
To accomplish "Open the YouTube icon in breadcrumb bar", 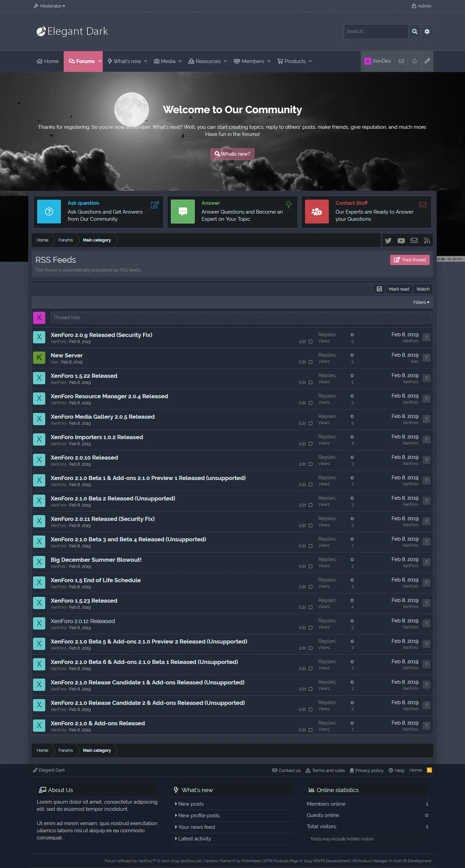I will click(401, 241).
